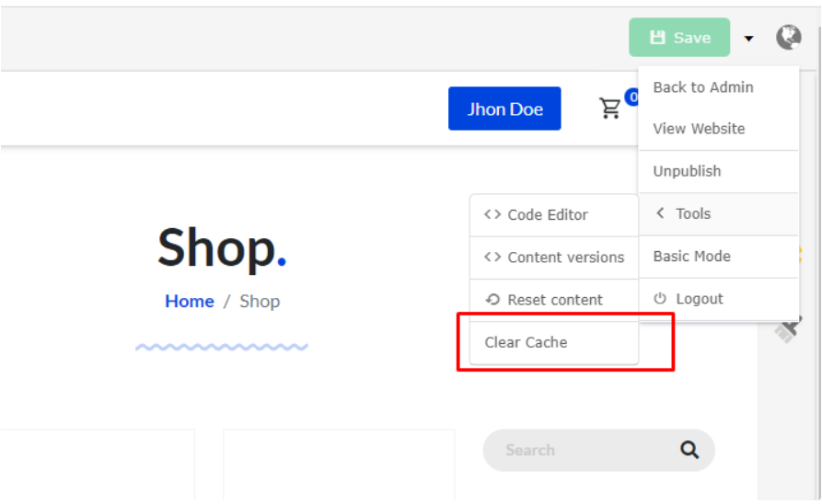Switch to Basic Mode
The width and height of the screenshot is (822, 504).
pyautogui.click(x=691, y=257)
